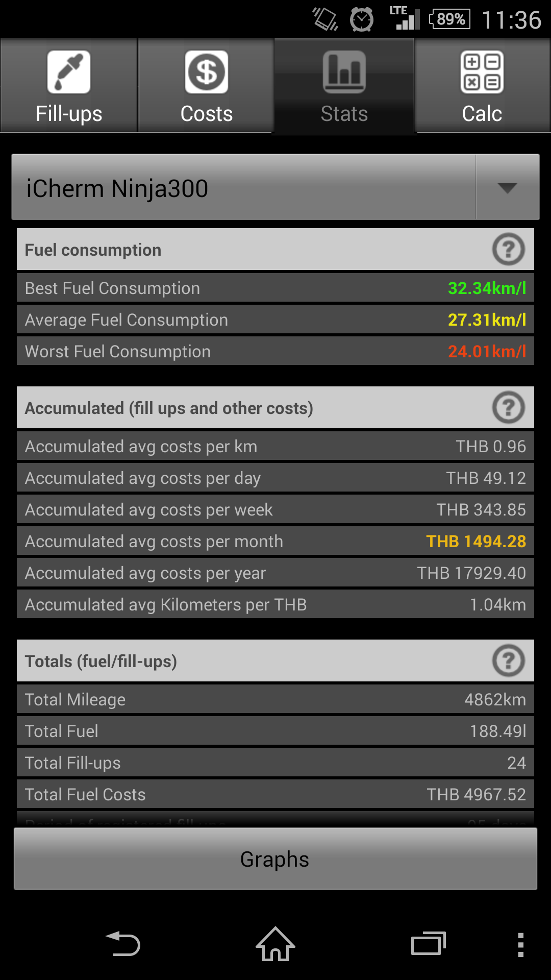Select the Stats bar-chart icon
Viewport: 551px width, 980px height.
(344, 72)
